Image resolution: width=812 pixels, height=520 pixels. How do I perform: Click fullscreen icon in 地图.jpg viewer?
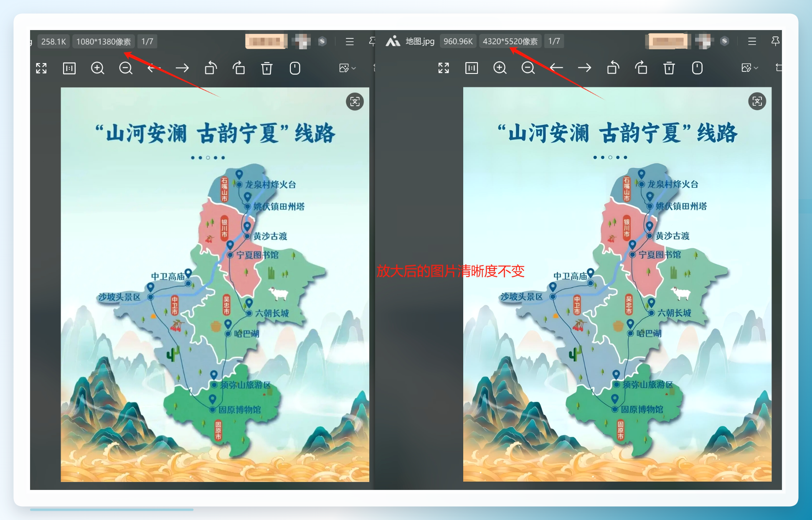[444, 68]
